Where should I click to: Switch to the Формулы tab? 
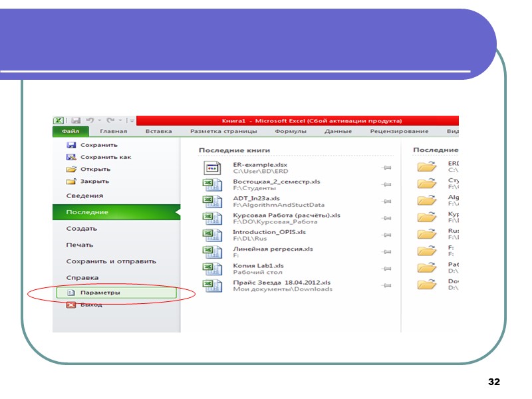291,131
